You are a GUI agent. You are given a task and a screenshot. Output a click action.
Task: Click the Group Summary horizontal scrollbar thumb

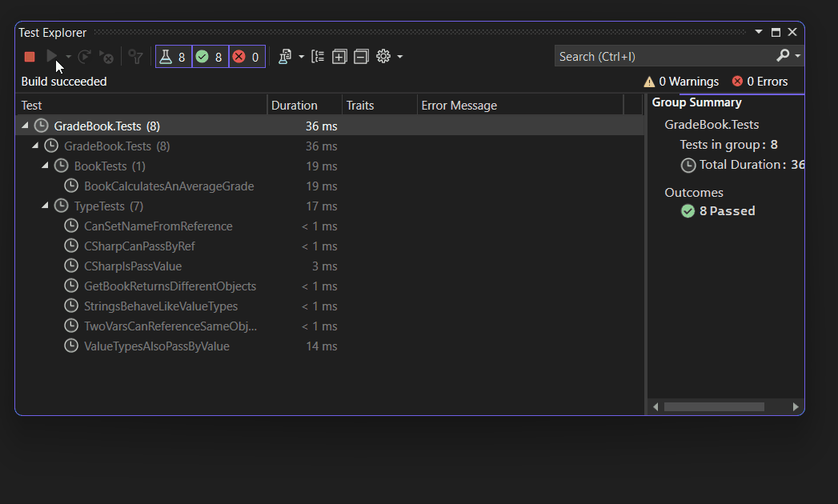[x=714, y=406]
